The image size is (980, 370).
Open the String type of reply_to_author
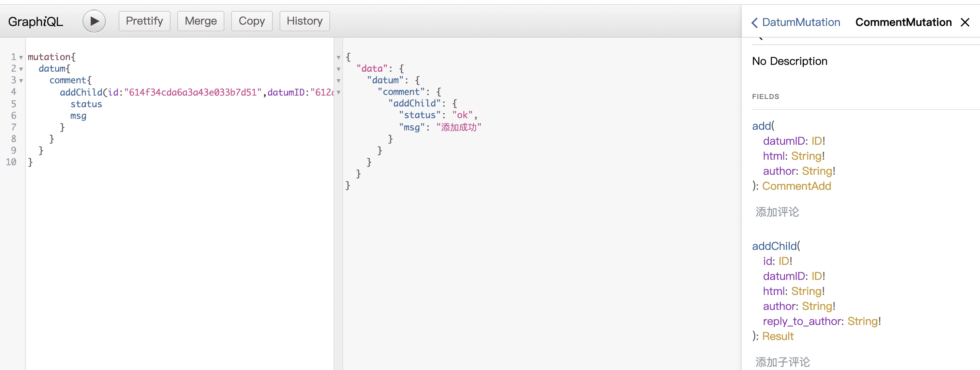pyautogui.click(x=862, y=321)
